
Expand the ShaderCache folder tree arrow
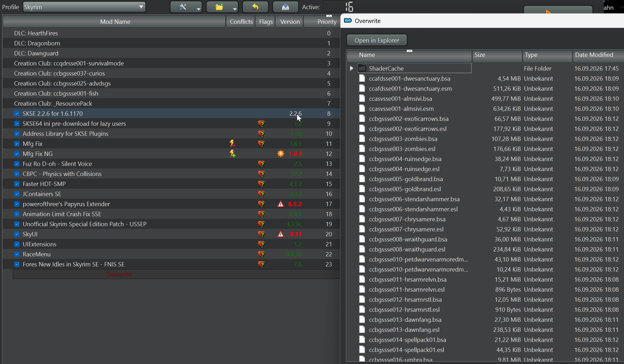[351, 68]
